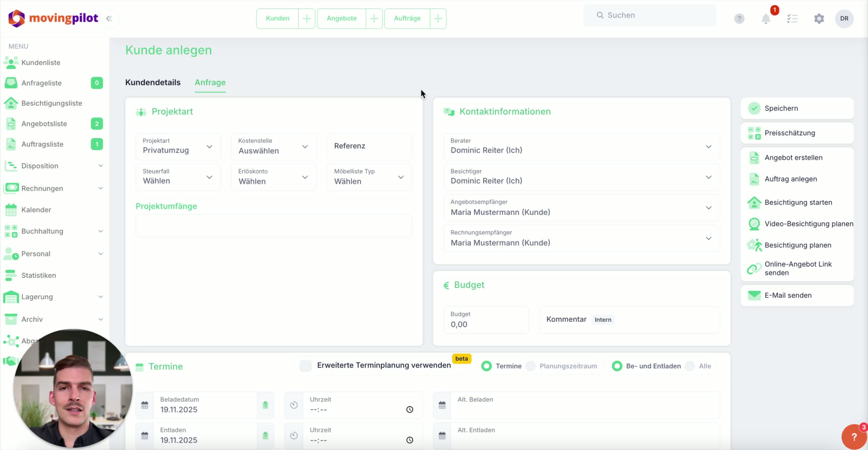
Task: Click the calendar icon beside Entladen
Action: [145, 436]
